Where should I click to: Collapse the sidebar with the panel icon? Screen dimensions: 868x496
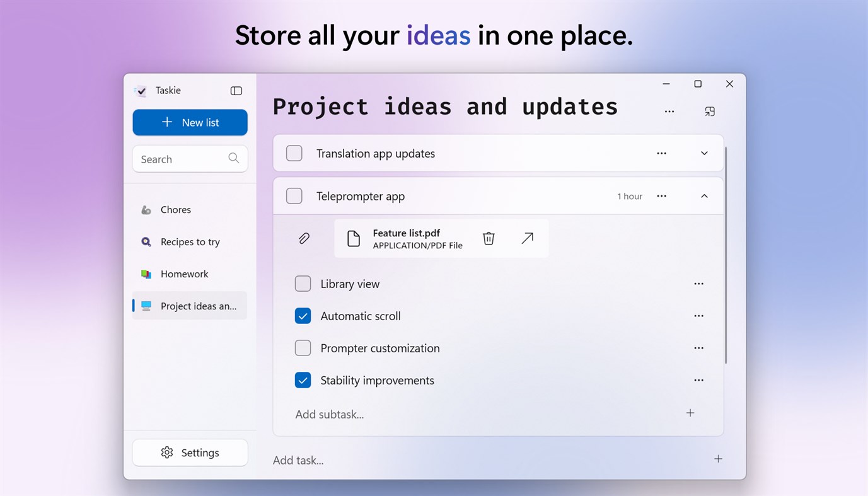click(236, 90)
